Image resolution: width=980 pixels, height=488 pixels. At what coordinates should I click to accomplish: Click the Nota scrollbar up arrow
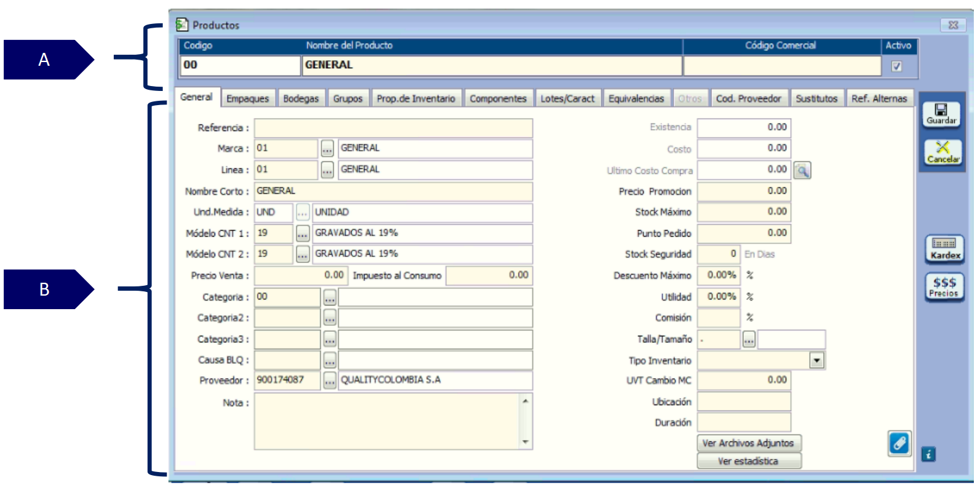(525, 401)
